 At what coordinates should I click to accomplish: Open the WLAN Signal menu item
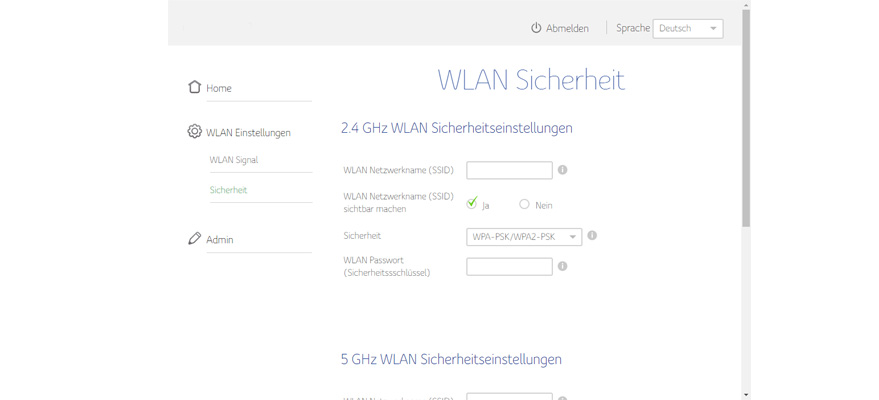(x=233, y=160)
